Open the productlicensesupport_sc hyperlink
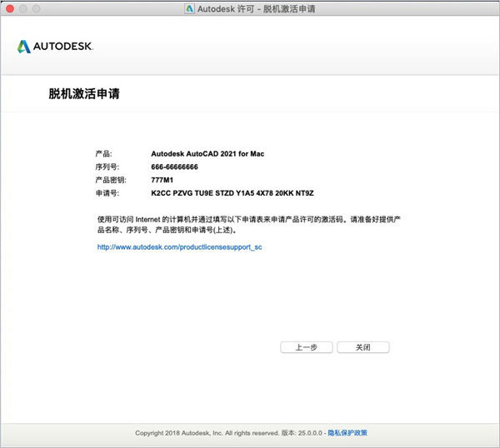 pyautogui.click(x=179, y=247)
